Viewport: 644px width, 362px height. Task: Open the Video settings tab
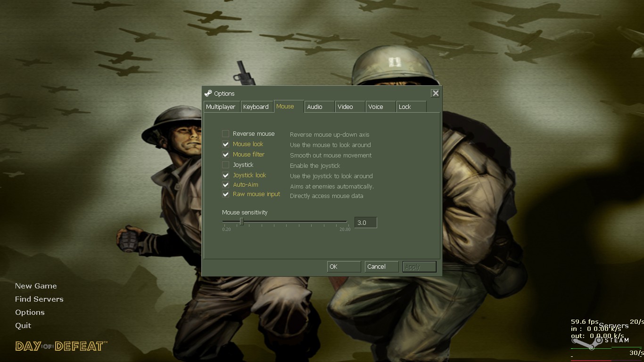point(350,107)
